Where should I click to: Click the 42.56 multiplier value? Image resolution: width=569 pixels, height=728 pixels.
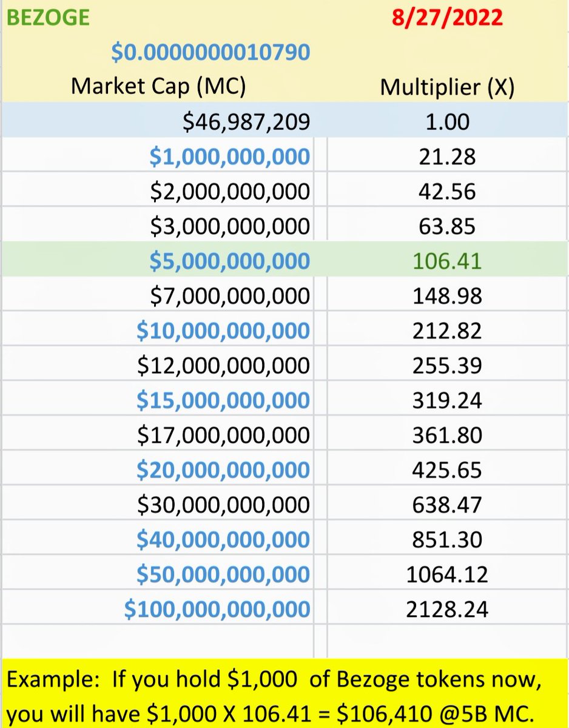446,192
